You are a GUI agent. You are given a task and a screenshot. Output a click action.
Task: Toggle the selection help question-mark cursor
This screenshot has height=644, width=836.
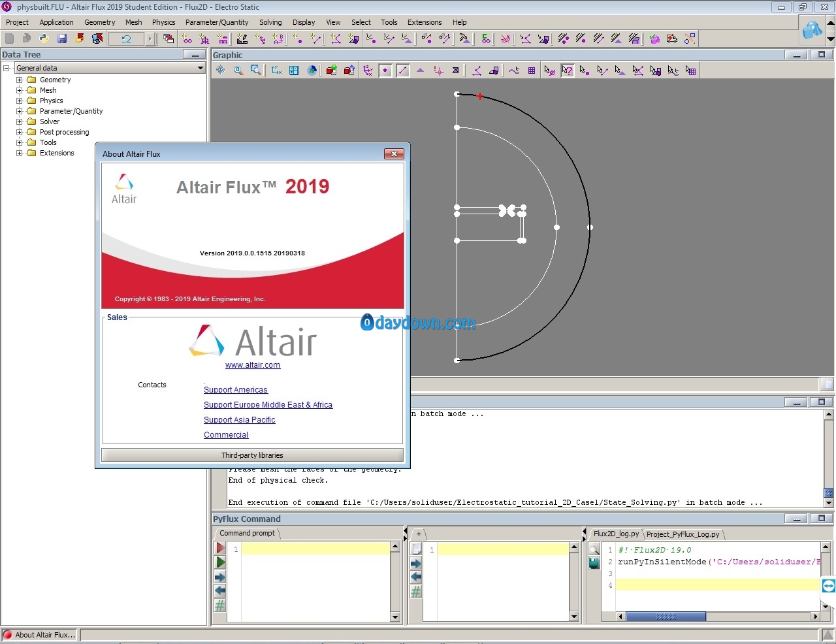[567, 71]
